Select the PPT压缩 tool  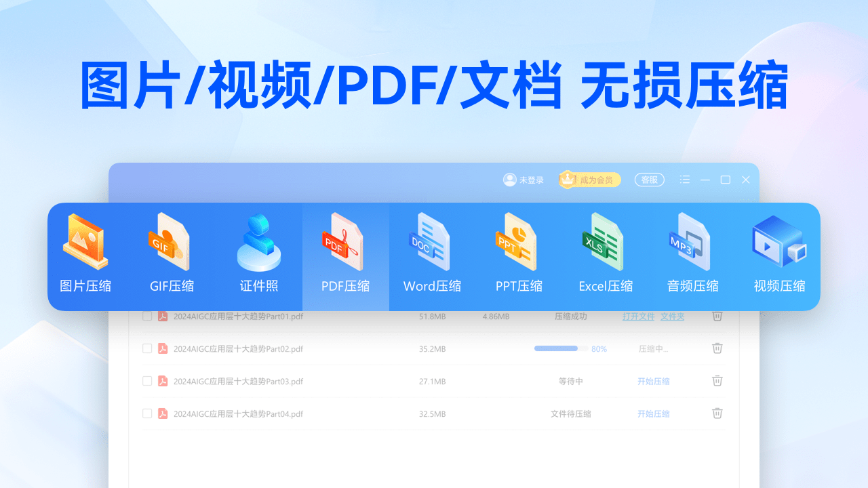point(519,256)
